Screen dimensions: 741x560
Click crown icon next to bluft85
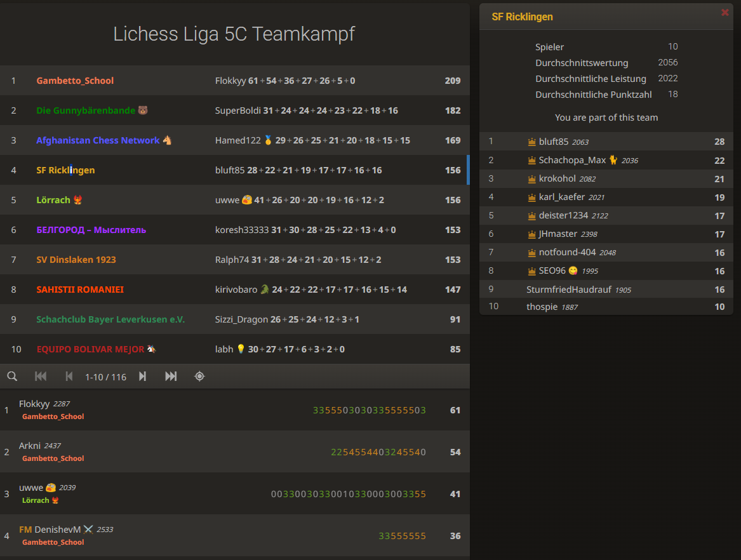pyautogui.click(x=532, y=142)
